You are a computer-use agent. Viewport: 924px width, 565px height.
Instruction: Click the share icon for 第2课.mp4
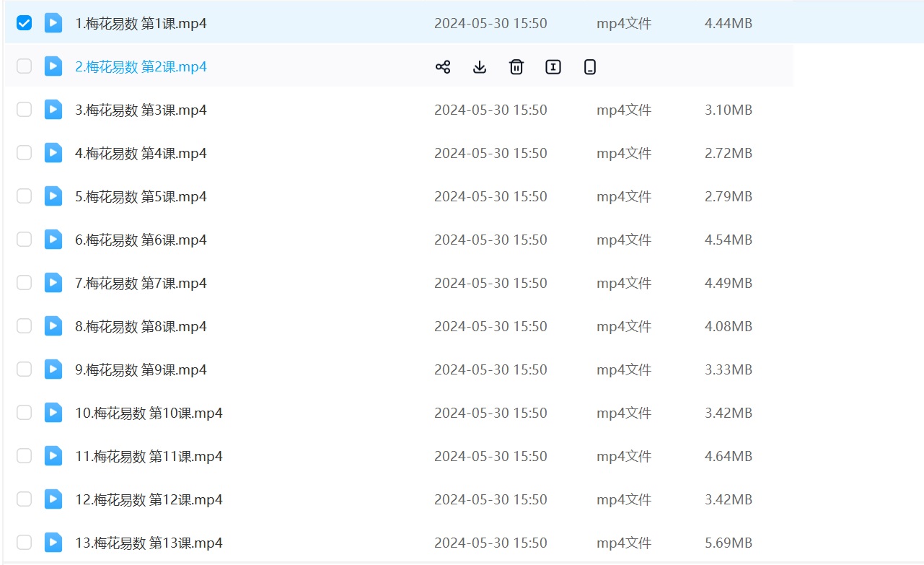click(443, 67)
